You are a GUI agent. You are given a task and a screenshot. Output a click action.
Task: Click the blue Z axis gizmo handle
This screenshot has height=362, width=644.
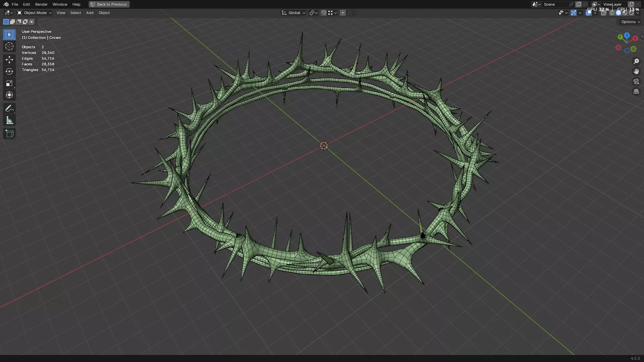click(x=627, y=35)
